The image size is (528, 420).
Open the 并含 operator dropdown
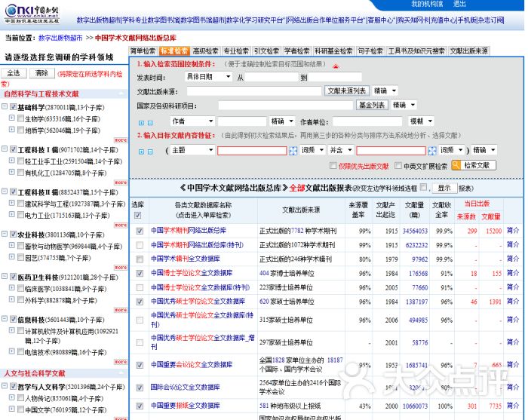click(x=341, y=150)
